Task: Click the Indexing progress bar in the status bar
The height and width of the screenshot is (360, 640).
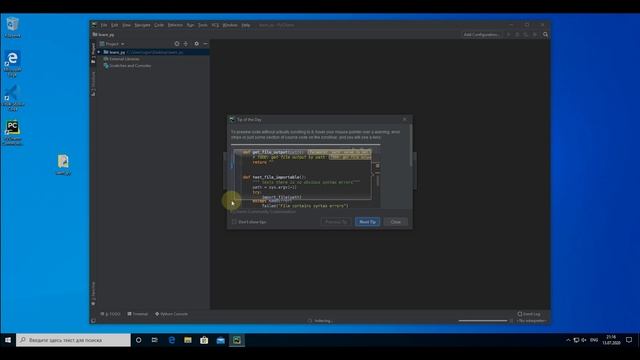Action: coord(482,321)
